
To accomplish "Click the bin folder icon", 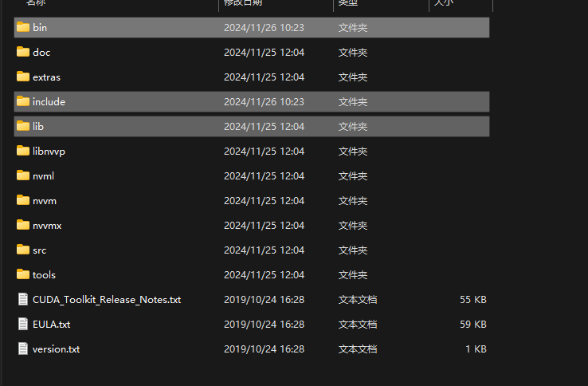I will click(x=23, y=27).
